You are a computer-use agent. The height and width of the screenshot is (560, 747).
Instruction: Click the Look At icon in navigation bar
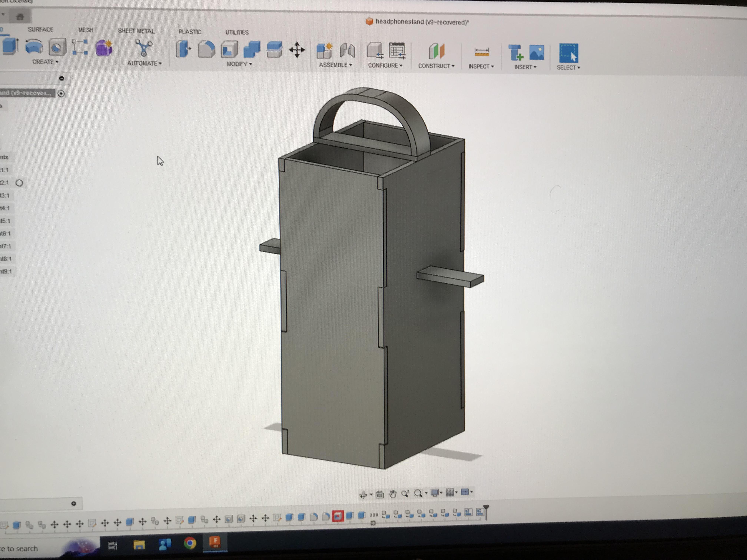point(380,494)
